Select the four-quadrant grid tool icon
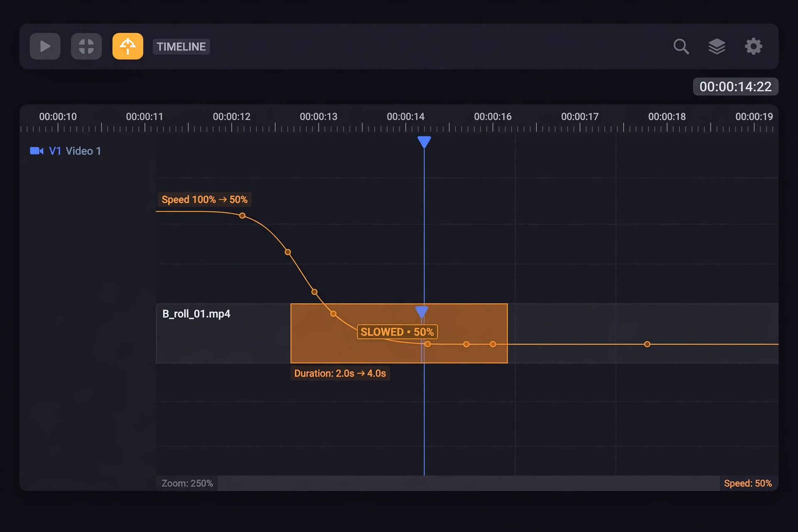The width and height of the screenshot is (798, 532). pos(86,46)
